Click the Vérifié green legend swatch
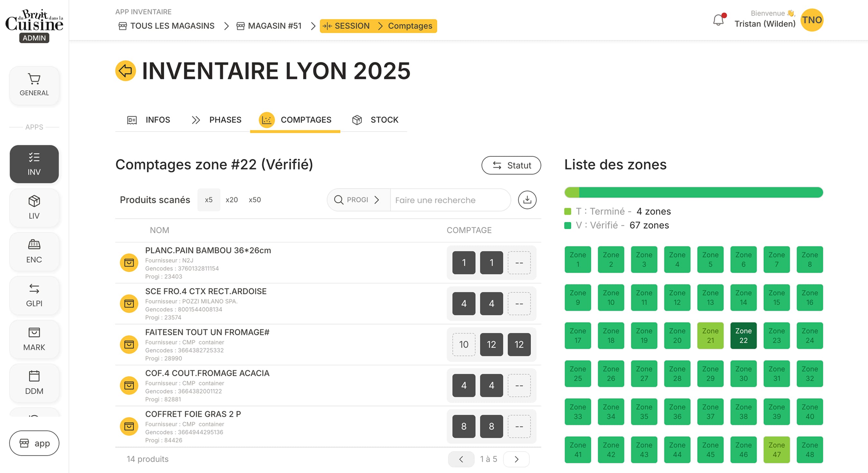Image resolution: width=868 pixels, height=473 pixels. click(x=568, y=225)
